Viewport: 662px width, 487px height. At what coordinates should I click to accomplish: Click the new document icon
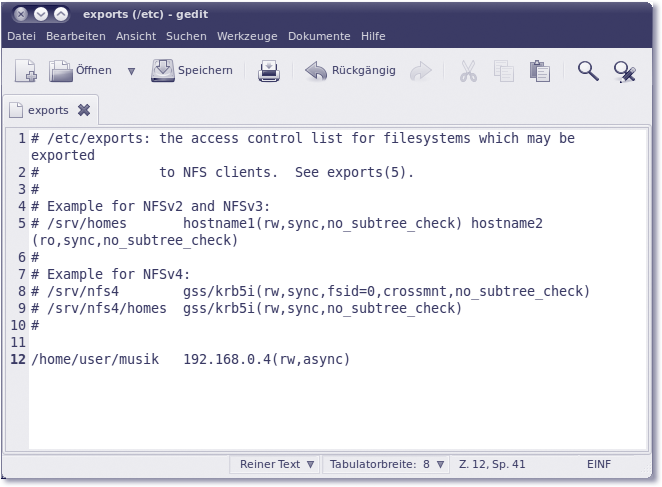[x=26, y=71]
